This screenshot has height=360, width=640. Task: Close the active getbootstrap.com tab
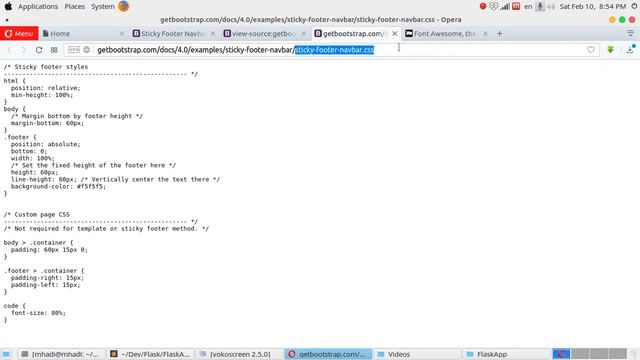click(x=394, y=33)
